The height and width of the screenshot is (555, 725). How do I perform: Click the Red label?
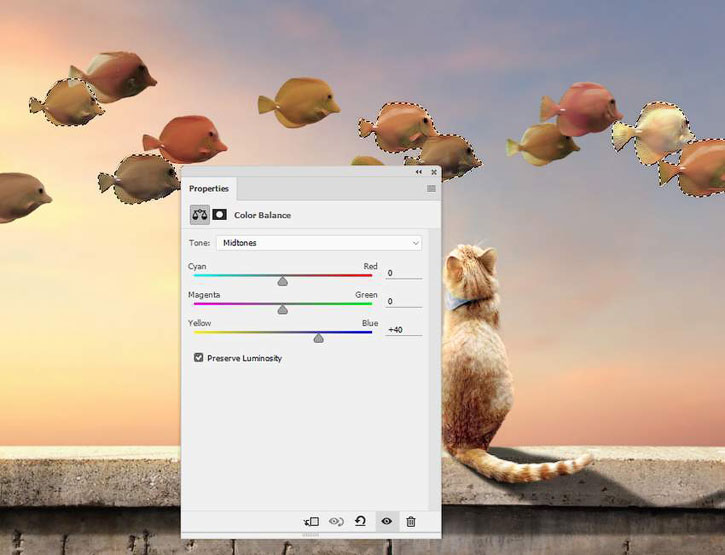pos(370,266)
